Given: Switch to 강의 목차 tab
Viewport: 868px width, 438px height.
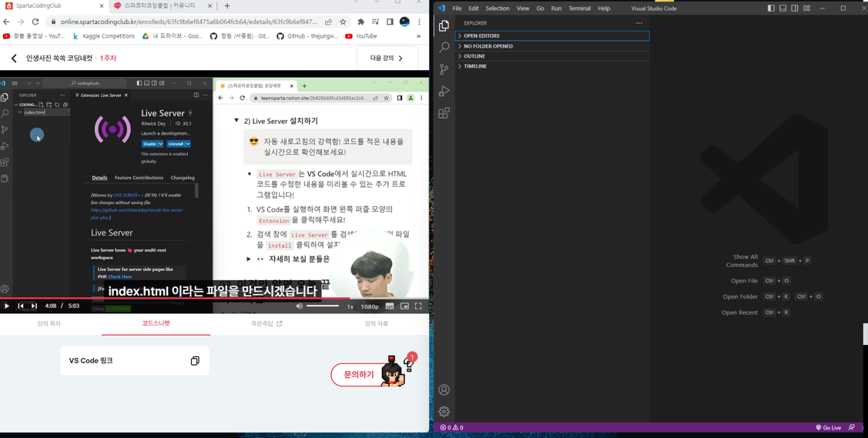Looking at the screenshot, I should (x=49, y=323).
